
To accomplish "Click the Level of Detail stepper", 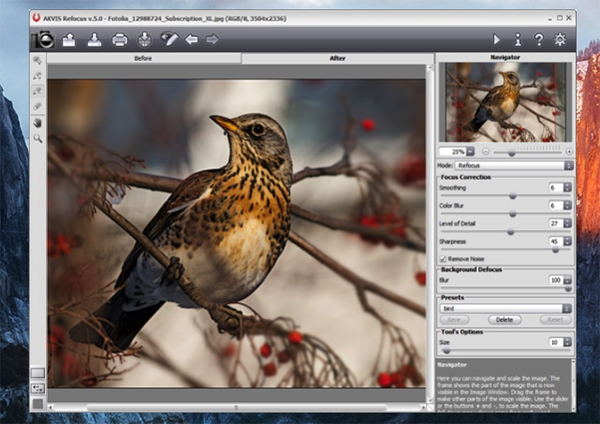I will point(567,223).
